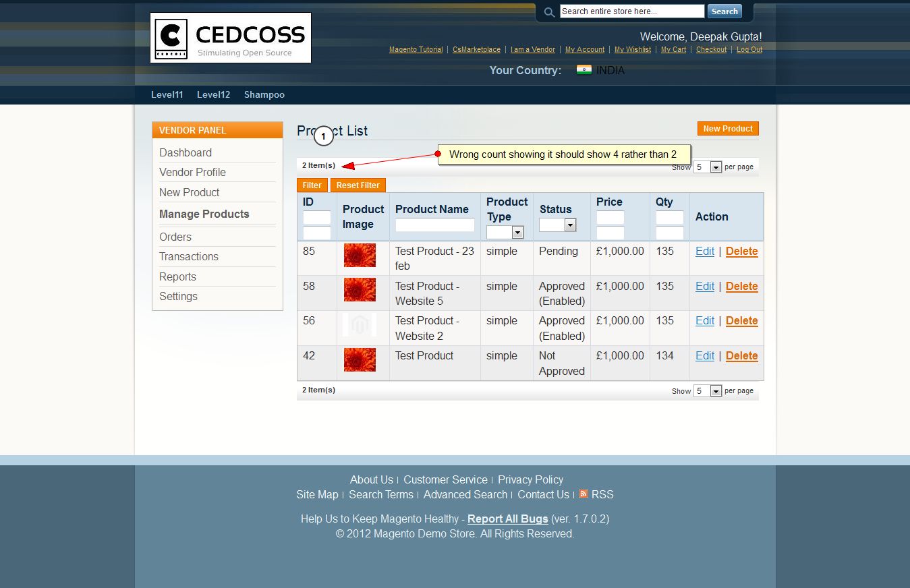Open bottom Show per page dropdown
910x588 pixels.
click(x=708, y=390)
